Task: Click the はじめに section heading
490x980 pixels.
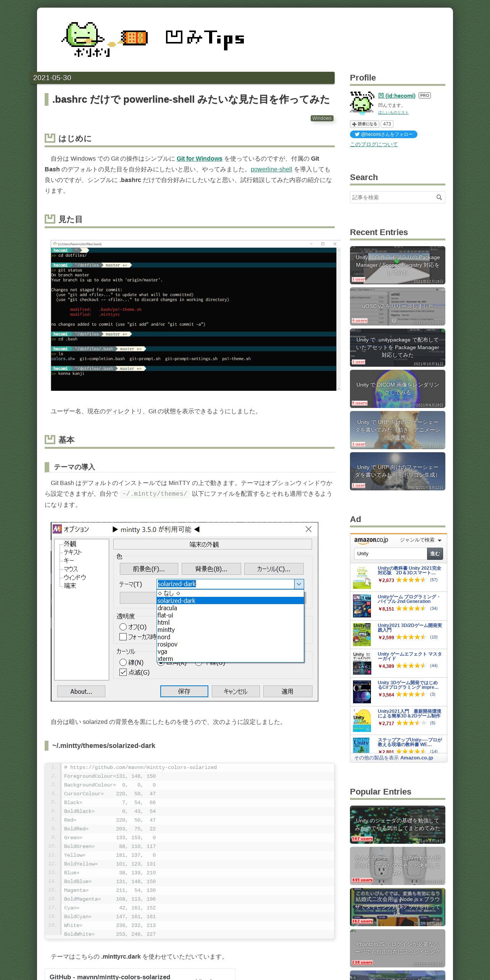Action: tap(75, 139)
